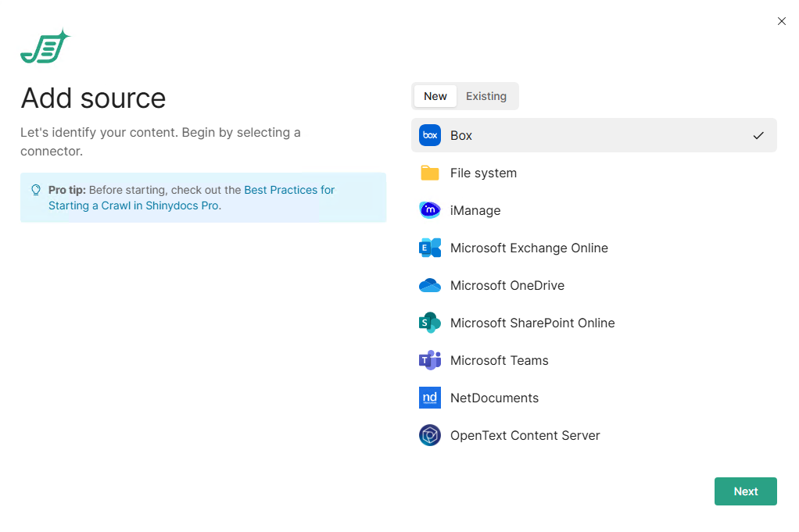799x532 pixels.
Task: Click the Box connector icon
Action: click(430, 135)
